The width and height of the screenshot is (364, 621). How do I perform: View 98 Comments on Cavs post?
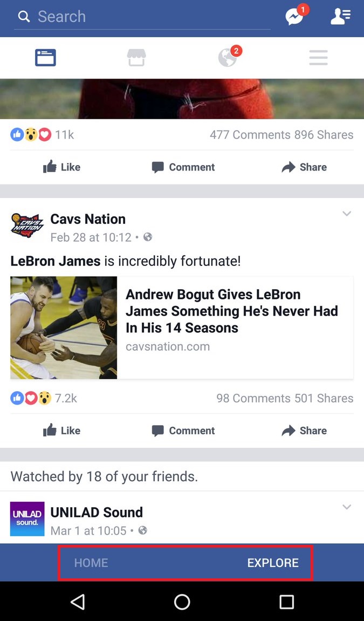click(253, 398)
